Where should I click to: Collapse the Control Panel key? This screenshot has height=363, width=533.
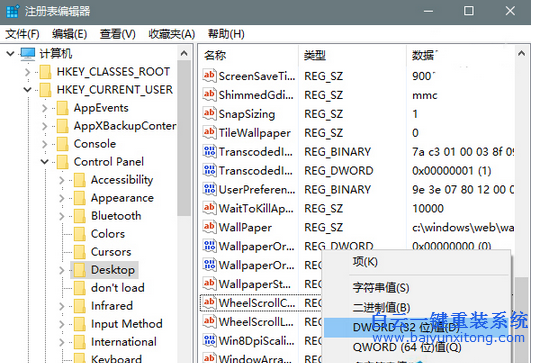(x=45, y=162)
